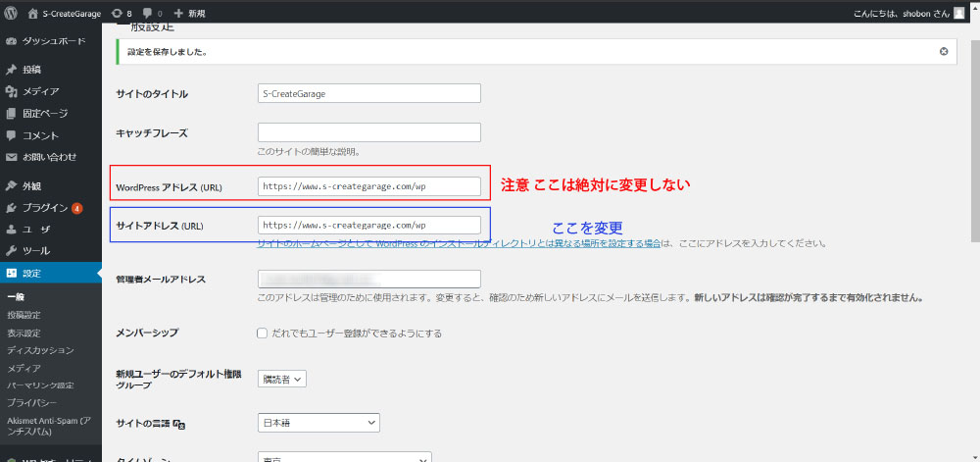The width and height of the screenshot is (980, 462).
Task: Click the このサイトの簡単な説明 hint text
Action: pyautogui.click(x=309, y=151)
